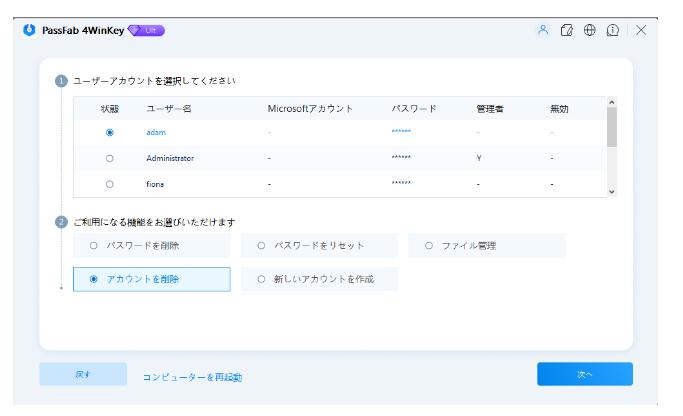Click the password asterisks in adam row
The width and height of the screenshot is (683, 416).
pyautogui.click(x=401, y=131)
